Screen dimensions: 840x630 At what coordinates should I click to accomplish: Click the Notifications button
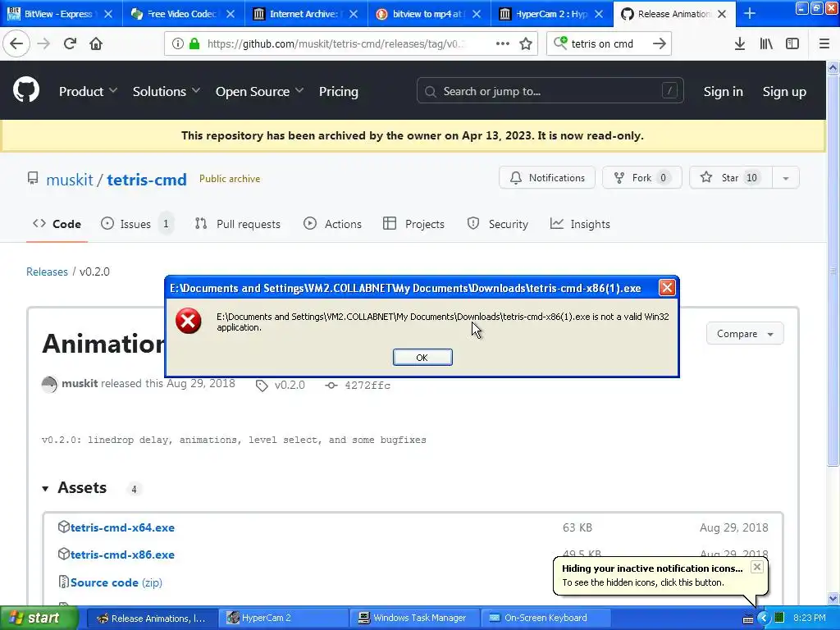[x=547, y=178]
